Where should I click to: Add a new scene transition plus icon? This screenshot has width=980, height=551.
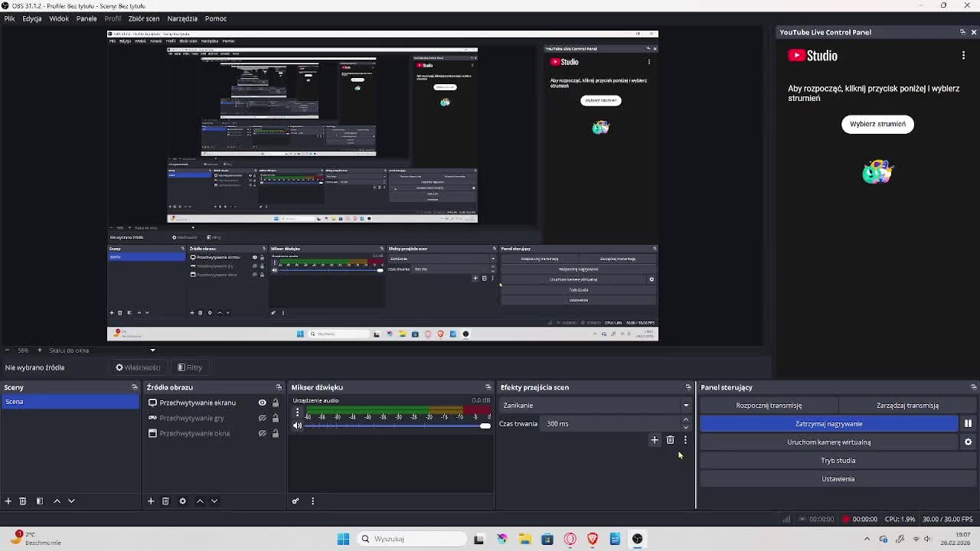(655, 440)
